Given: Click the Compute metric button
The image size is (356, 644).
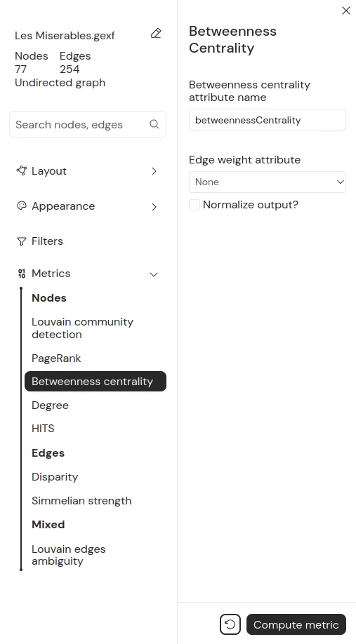Looking at the screenshot, I should [296, 624].
